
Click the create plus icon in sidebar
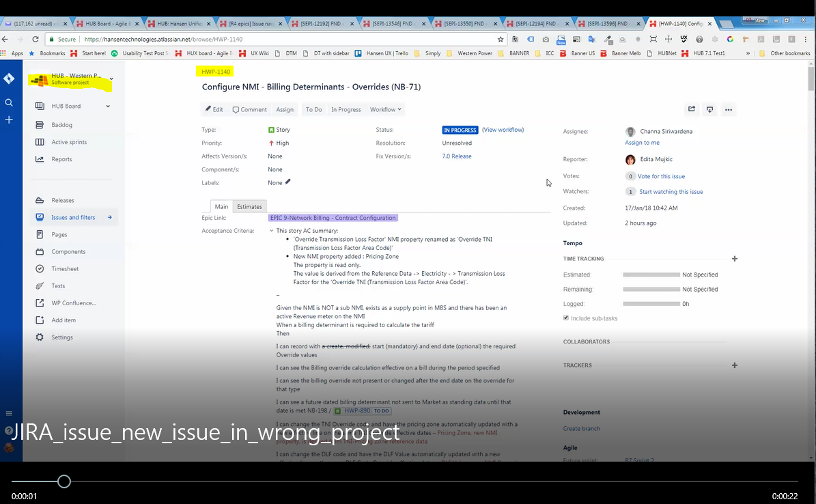point(9,120)
